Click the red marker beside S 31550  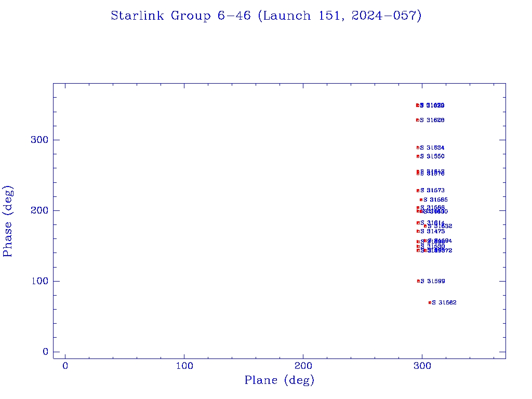point(418,156)
